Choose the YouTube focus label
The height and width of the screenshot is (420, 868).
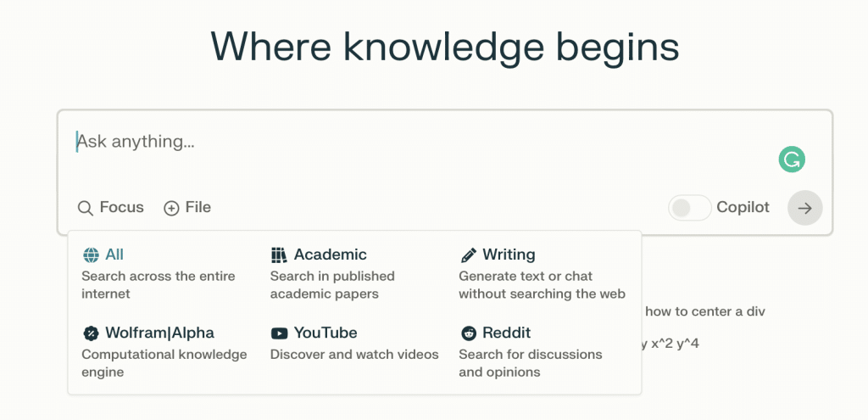pos(325,333)
